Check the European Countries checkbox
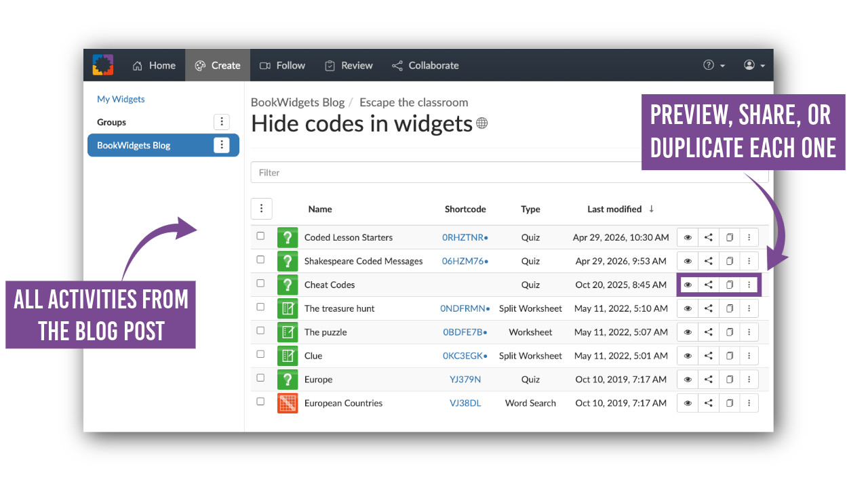This screenshot has width=868, height=488. (x=260, y=401)
